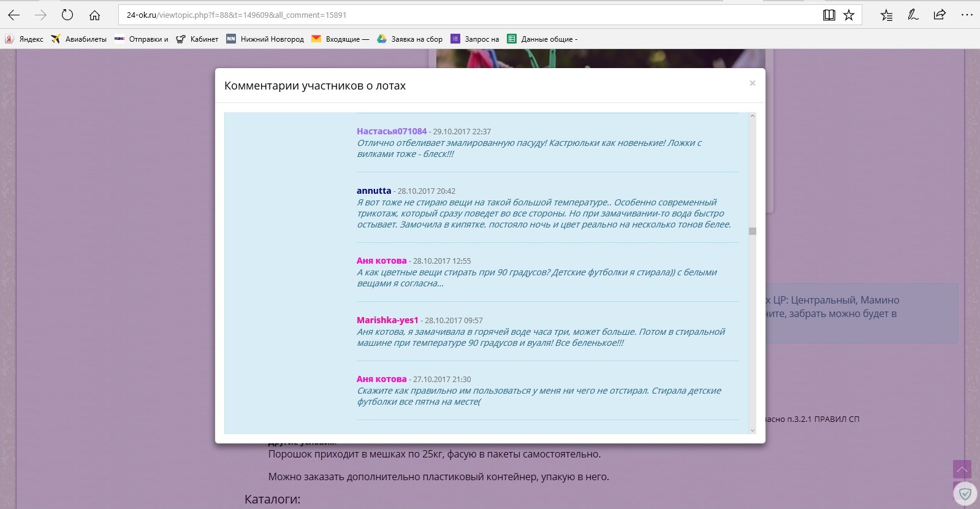Viewport: 980px width, 509px height.
Task: Click the comment text starting 'Я вот тоже не стираю'
Action: [x=544, y=213]
